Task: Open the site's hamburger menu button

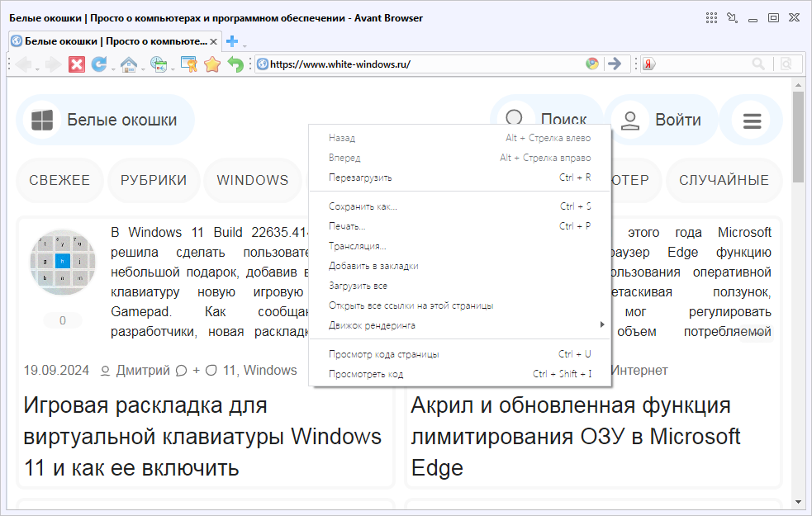Action: (x=752, y=121)
